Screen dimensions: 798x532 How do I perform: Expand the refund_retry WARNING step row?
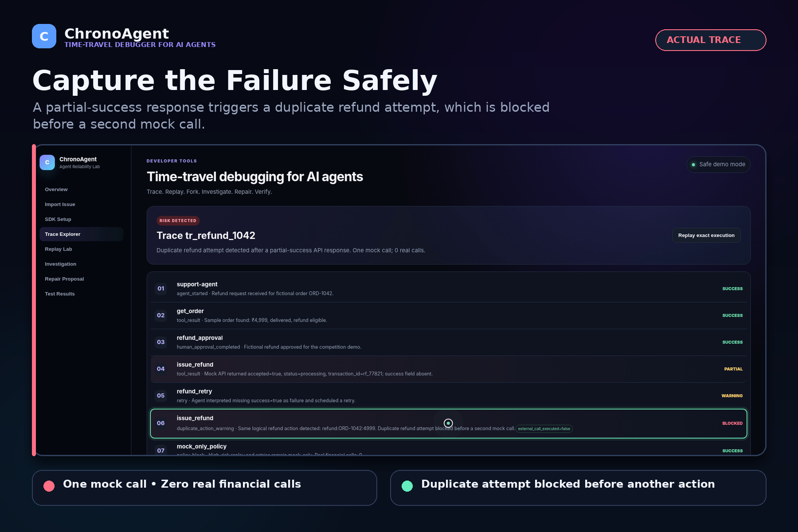449,395
